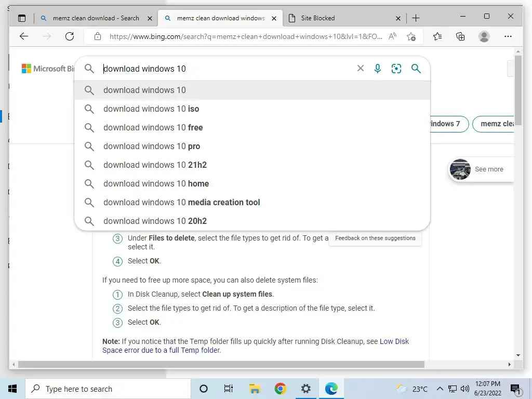Image resolution: width=532 pixels, height=399 pixels.
Task: Open Settings gear on taskbar
Action: pyautogui.click(x=305, y=389)
